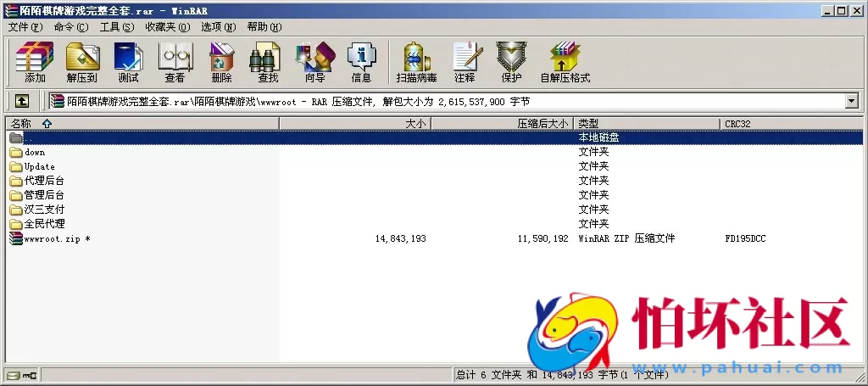Viewport: 868px width, 386px height.
Task: Click the 11,590,192 packed size value
Action: point(543,238)
